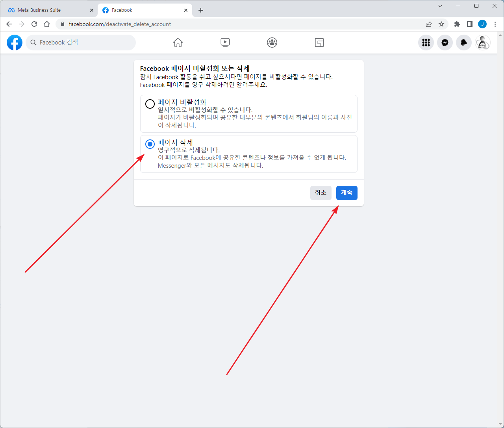Viewport: 504px width, 428px height.
Task: Open the Groups icon
Action: coord(272,43)
